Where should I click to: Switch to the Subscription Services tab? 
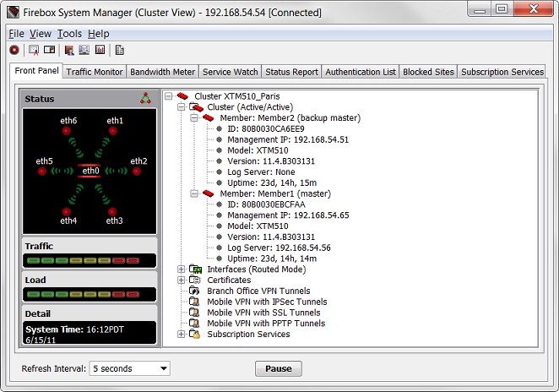click(502, 72)
